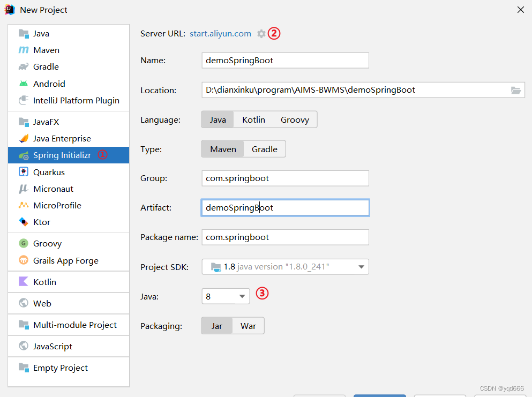
Task: Click the Gradle elephant icon
Action: 24,67
